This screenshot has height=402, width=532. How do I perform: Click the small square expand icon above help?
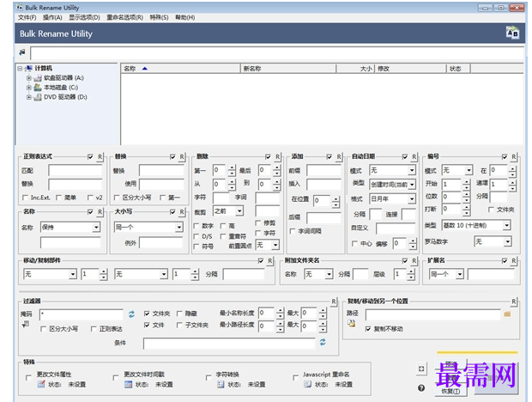tap(421, 368)
